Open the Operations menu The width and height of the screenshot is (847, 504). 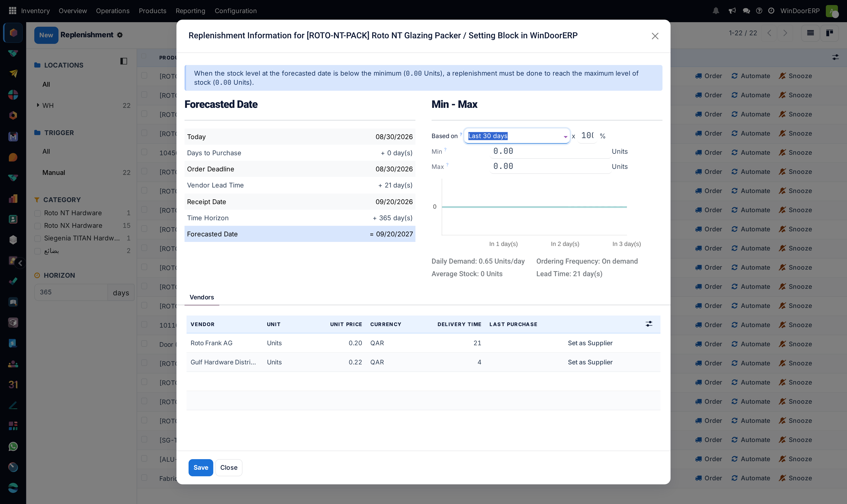coord(113,11)
